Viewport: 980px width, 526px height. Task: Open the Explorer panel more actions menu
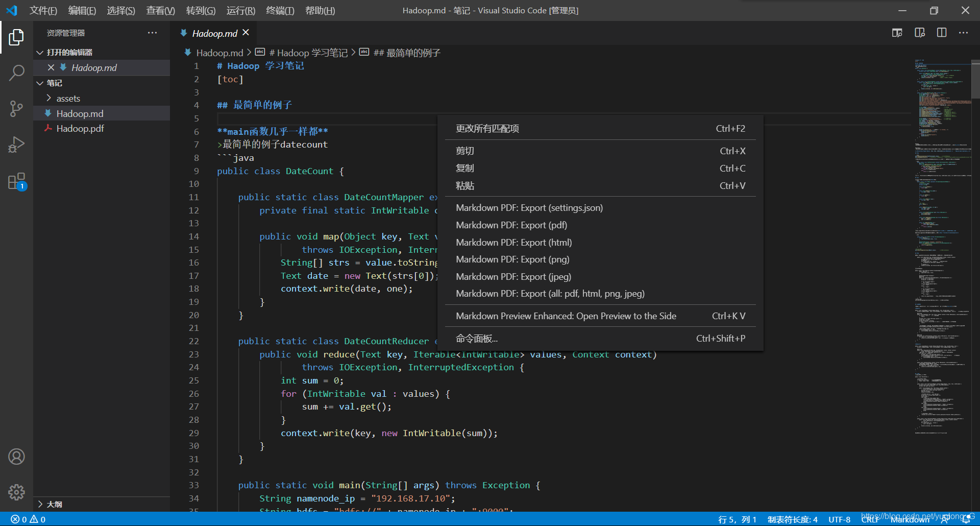pyautogui.click(x=153, y=33)
